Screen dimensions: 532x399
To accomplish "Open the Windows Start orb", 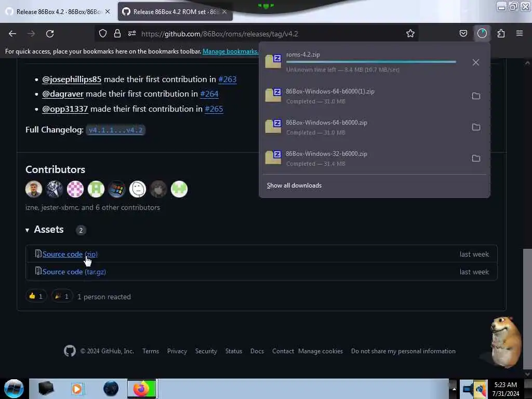I will click(x=14, y=389).
